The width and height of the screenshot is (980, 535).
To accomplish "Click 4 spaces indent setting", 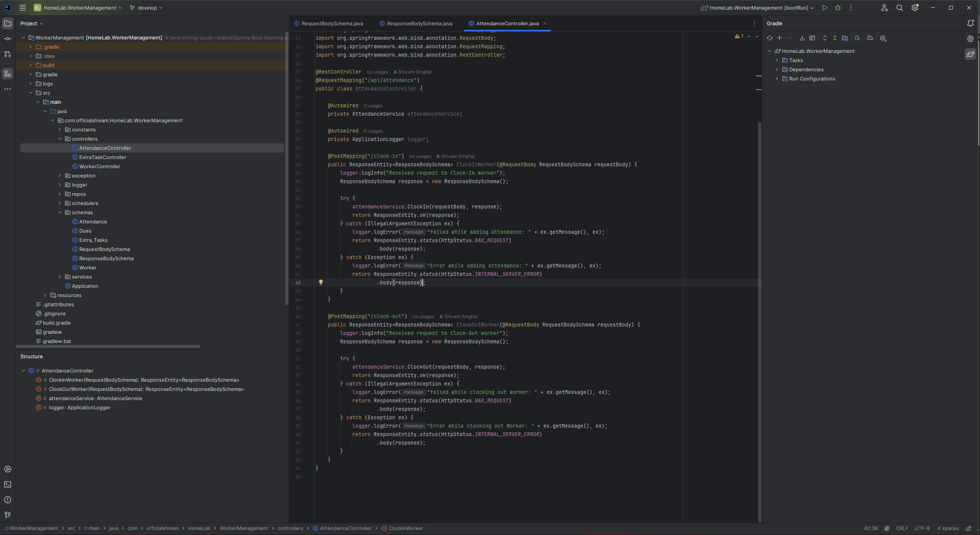I will tap(948, 528).
